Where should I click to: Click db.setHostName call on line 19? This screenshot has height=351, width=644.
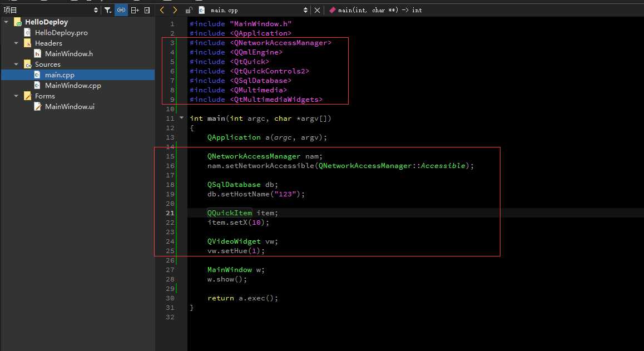(x=256, y=194)
